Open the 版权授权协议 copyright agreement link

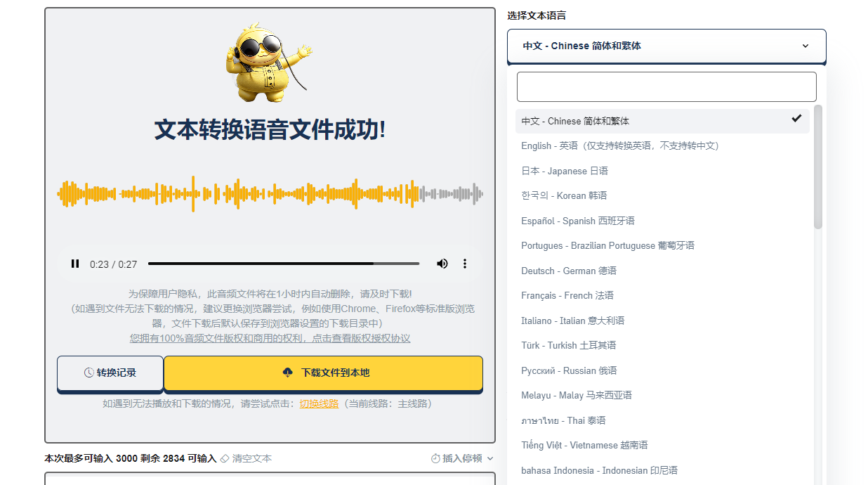click(x=270, y=339)
